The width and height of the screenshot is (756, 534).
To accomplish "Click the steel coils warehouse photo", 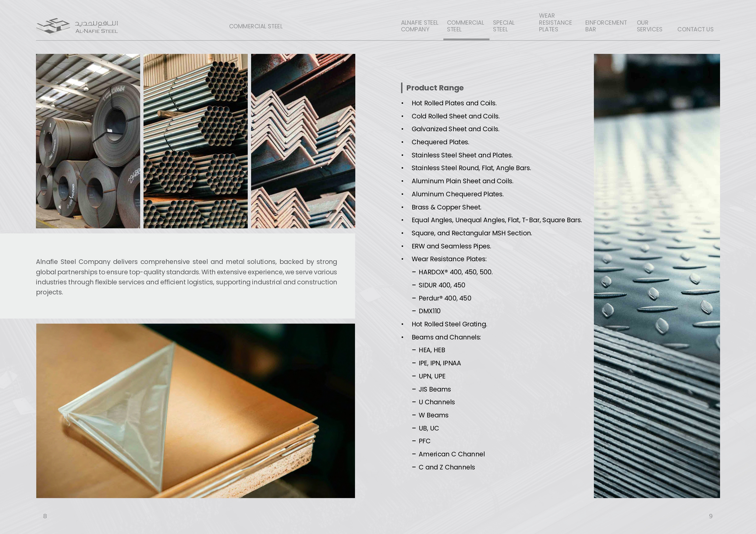I will (x=88, y=141).
